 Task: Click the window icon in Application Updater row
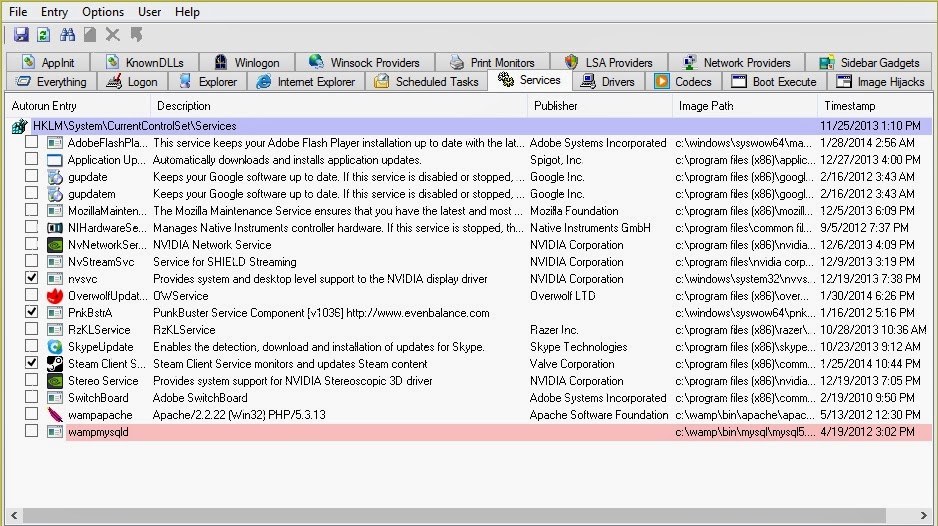(x=55, y=160)
